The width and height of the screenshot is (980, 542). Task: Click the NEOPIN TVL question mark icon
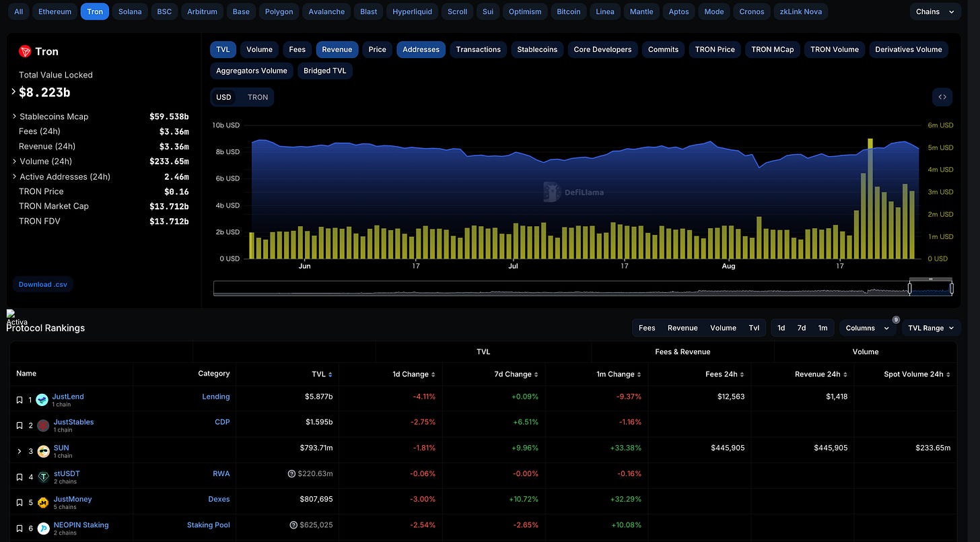293,525
